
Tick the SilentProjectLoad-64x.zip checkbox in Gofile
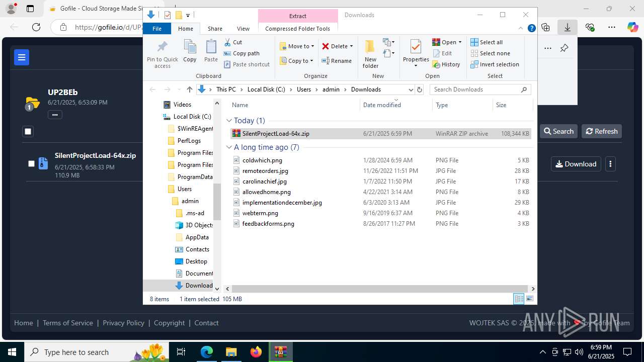click(31, 163)
